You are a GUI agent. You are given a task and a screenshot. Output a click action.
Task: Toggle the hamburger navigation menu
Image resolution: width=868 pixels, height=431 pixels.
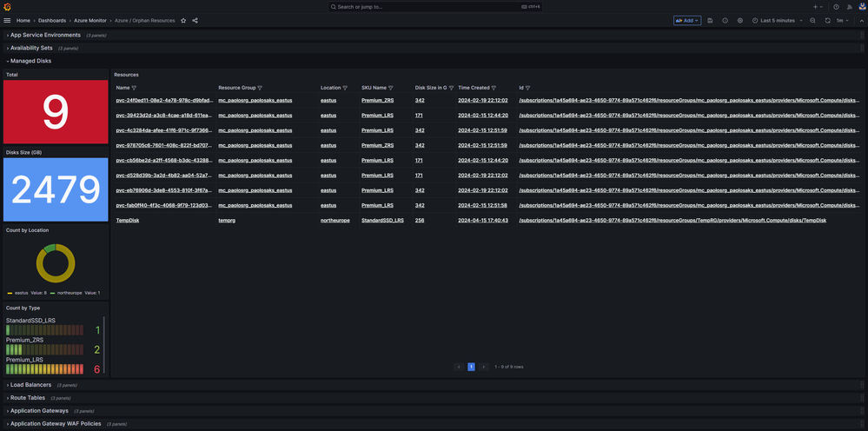click(x=7, y=21)
